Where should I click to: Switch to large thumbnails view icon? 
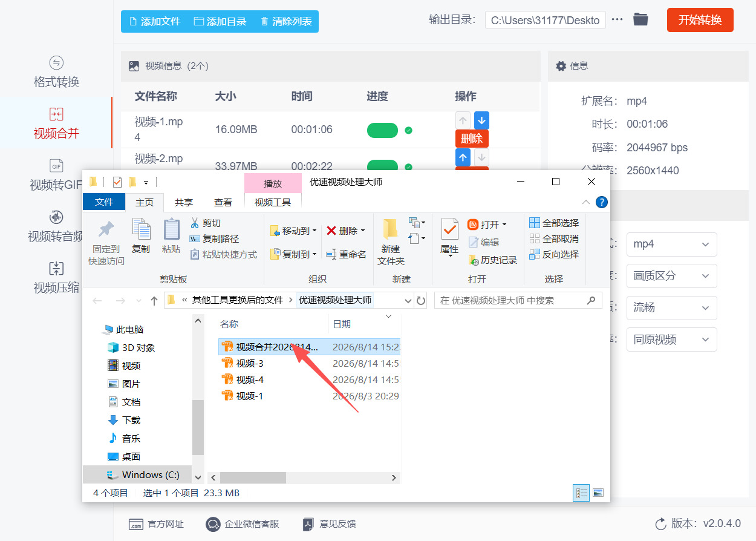pos(598,493)
